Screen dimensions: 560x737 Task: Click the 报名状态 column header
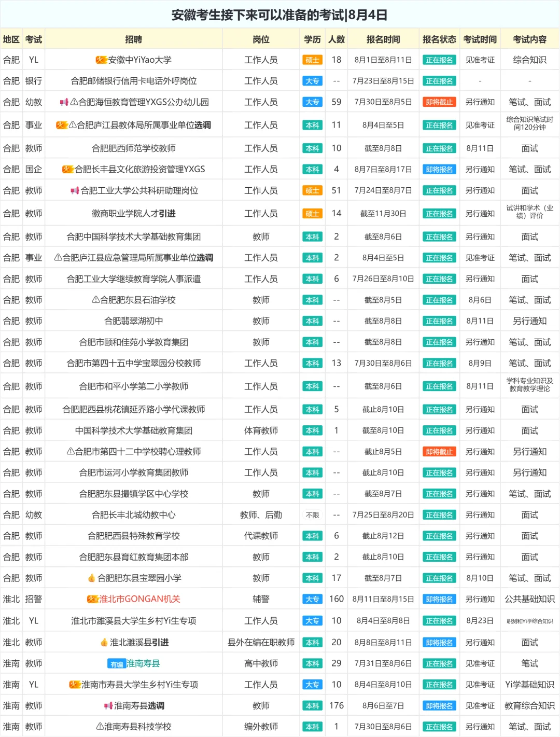coord(440,39)
